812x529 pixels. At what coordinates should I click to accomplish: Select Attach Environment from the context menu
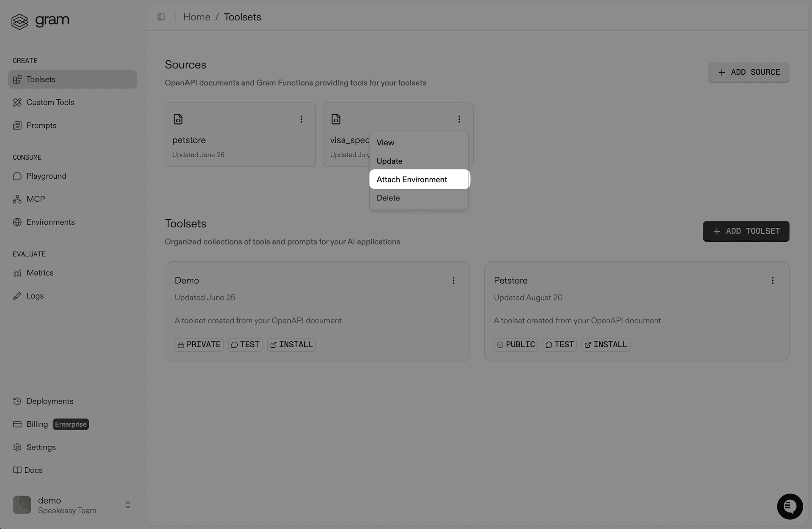coord(411,179)
